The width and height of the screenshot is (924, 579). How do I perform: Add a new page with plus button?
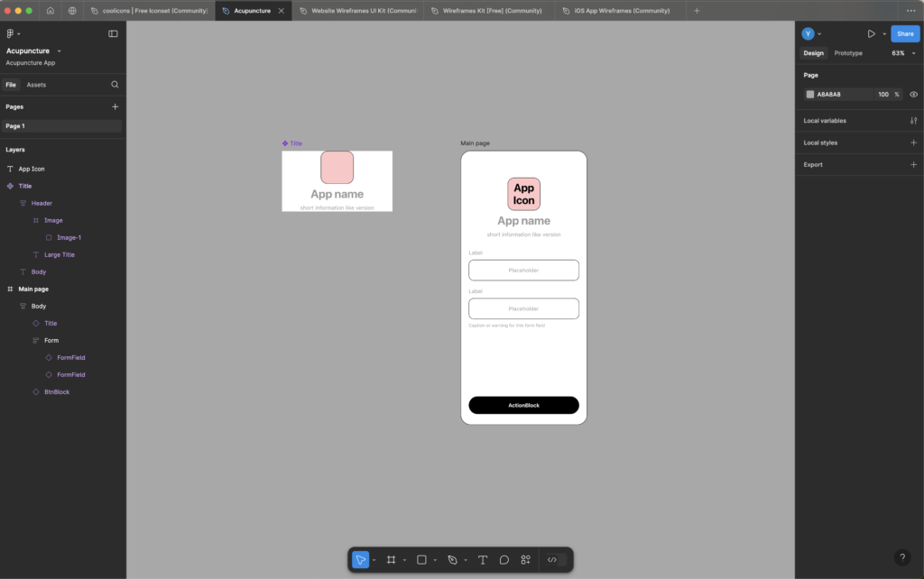coord(115,106)
